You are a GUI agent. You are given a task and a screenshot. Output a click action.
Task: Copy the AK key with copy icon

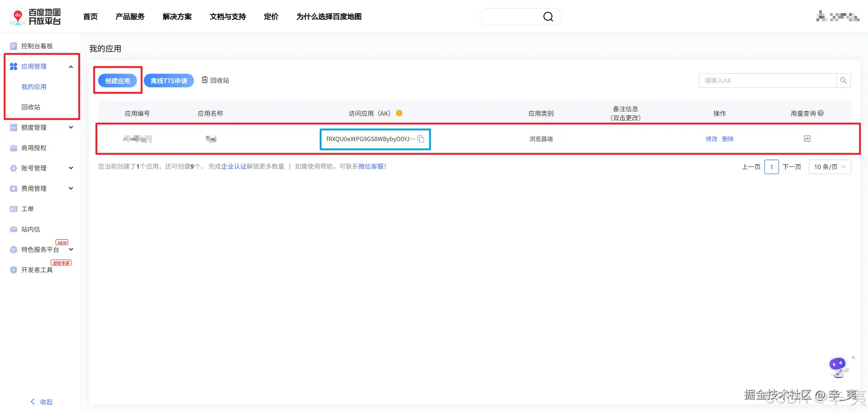point(421,139)
